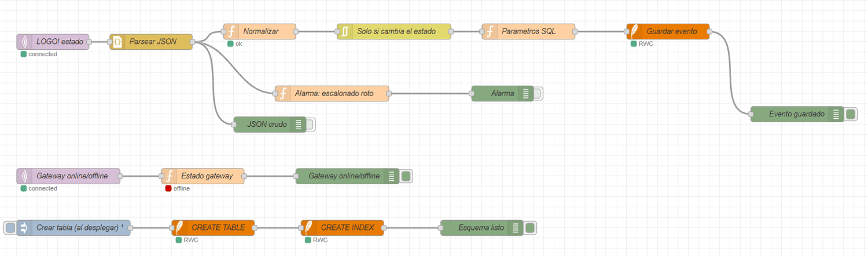
Task: Select the output port of LOGO! estado node
Action: coord(90,42)
